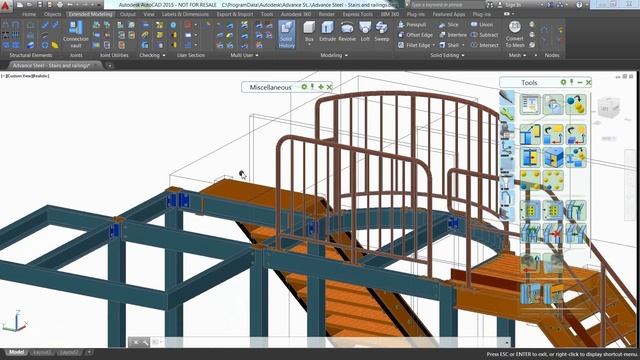The height and width of the screenshot is (360, 640).
Task: Open the Shell dropdown arrow
Action: coord(463,45)
